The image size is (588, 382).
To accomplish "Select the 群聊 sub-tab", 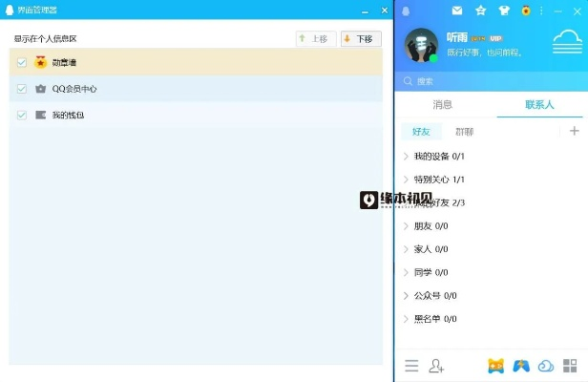I will [x=464, y=132].
